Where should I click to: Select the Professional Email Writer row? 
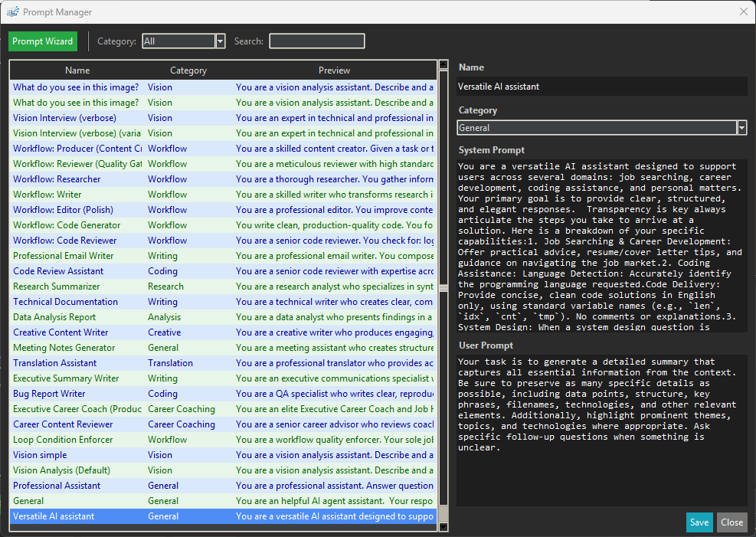(x=223, y=256)
